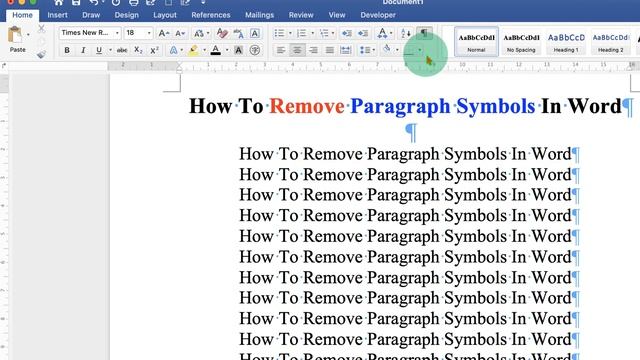Click the Bullets list icon

pos(279,33)
